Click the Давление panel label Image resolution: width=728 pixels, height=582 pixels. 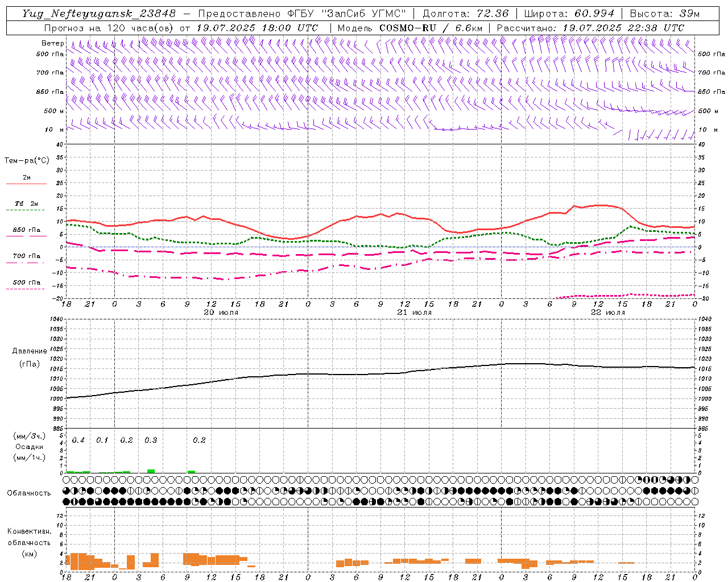tap(30, 351)
